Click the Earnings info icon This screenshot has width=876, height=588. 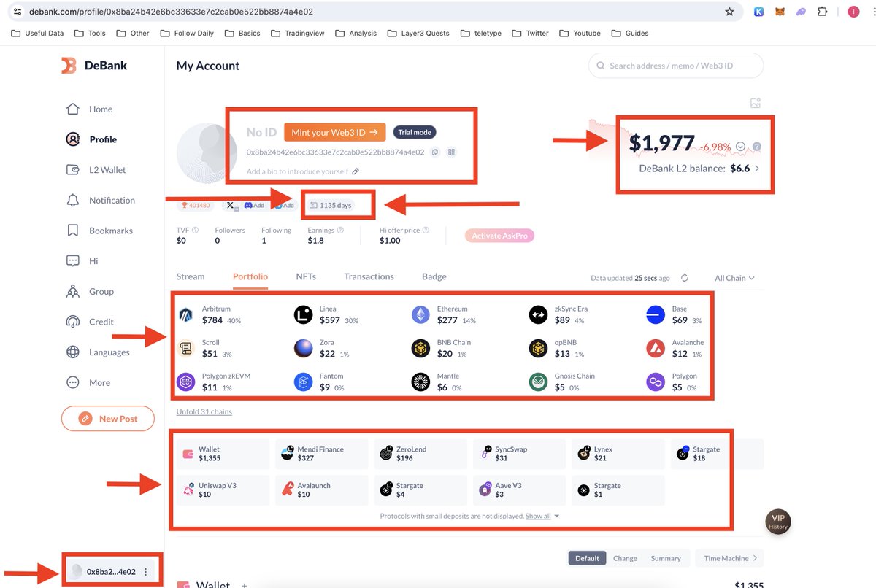[341, 231]
